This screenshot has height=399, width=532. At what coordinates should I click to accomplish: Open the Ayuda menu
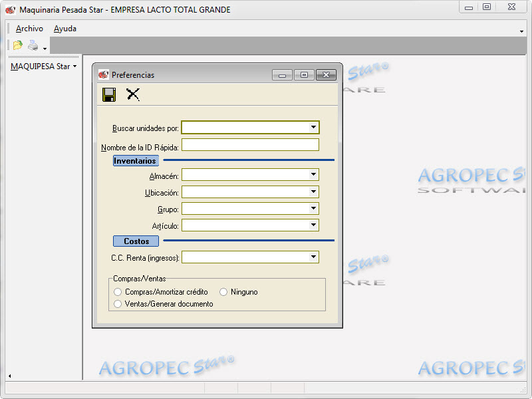coord(65,29)
